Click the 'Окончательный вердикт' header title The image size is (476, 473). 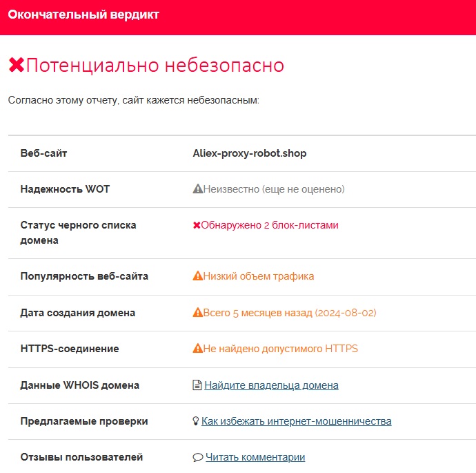click(83, 15)
